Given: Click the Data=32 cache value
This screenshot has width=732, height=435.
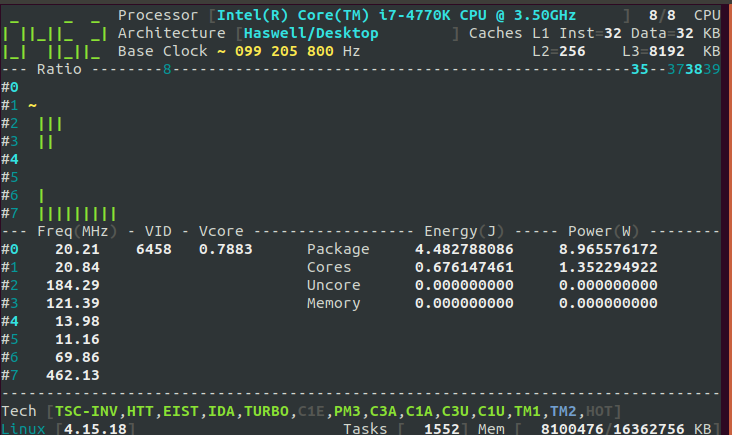Looking at the screenshot, I should click(x=662, y=34).
